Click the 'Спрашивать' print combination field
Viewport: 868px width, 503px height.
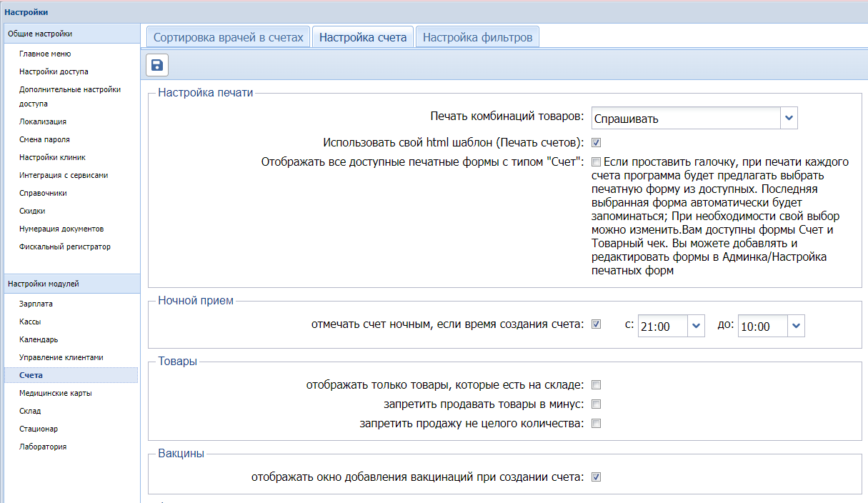[685, 119]
